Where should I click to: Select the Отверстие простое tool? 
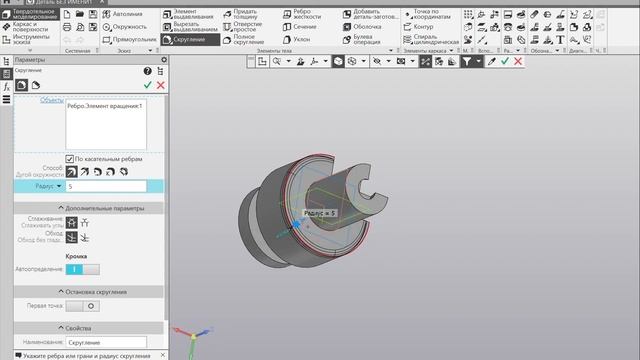click(243, 27)
